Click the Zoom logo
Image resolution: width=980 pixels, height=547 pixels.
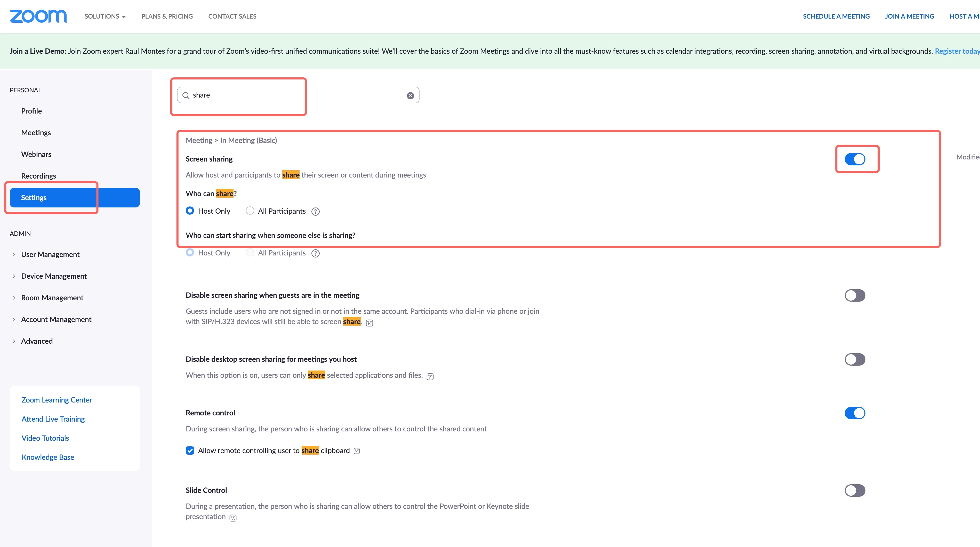[x=38, y=16]
